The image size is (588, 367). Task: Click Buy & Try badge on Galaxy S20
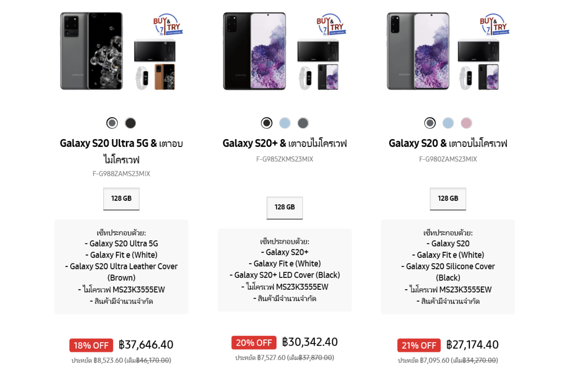(494, 25)
